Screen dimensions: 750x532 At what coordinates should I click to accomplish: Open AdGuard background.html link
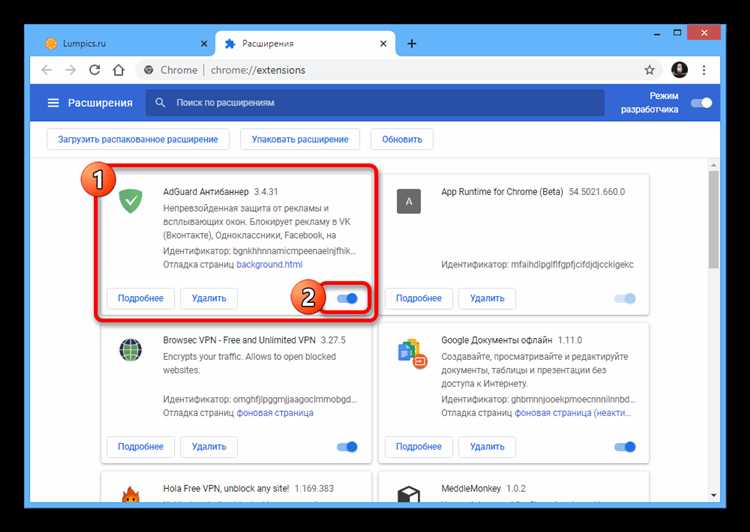[x=269, y=264]
